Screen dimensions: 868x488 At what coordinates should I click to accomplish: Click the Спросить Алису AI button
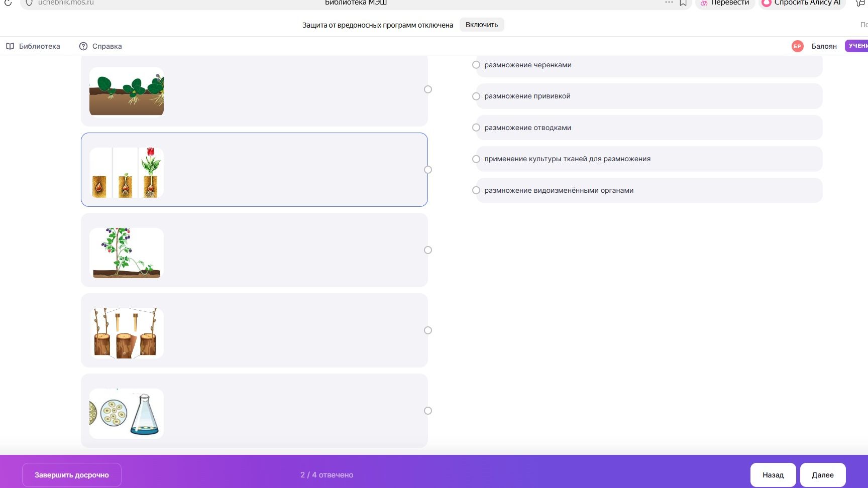pyautogui.click(x=802, y=3)
